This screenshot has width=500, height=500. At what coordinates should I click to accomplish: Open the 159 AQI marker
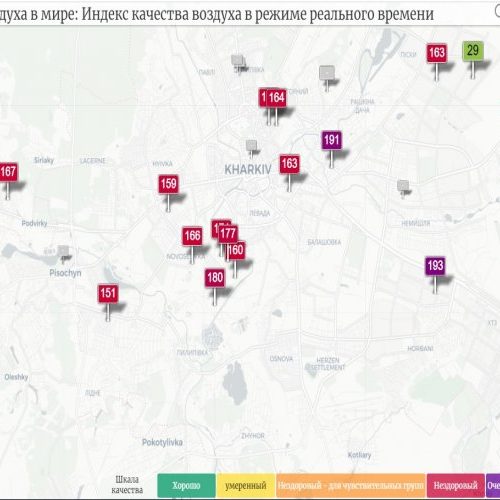(x=168, y=184)
